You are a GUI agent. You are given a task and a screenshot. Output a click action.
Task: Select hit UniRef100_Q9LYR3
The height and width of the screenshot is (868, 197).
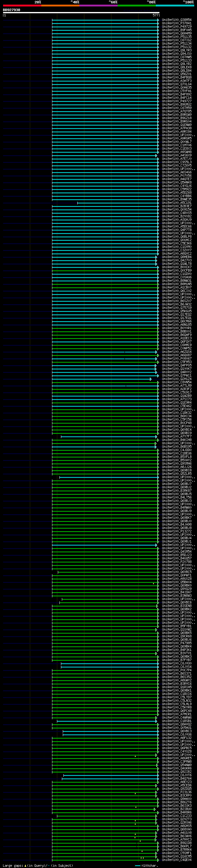(x=177, y=50)
